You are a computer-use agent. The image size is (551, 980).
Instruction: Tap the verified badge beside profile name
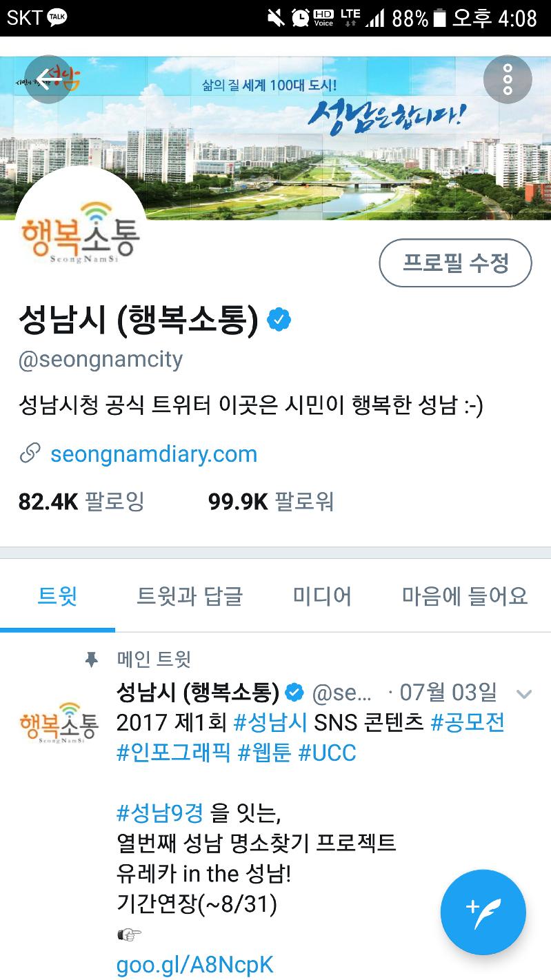pyautogui.click(x=279, y=320)
